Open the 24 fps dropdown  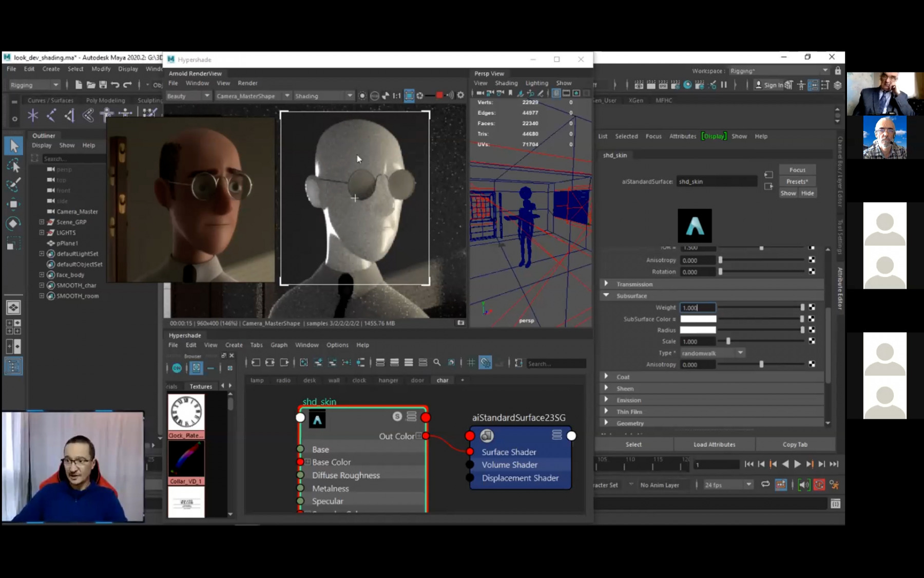pos(728,484)
